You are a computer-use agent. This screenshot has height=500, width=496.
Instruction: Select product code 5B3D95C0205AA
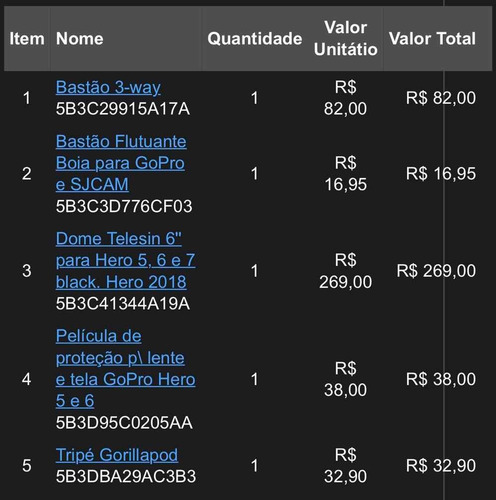pyautogui.click(x=124, y=423)
